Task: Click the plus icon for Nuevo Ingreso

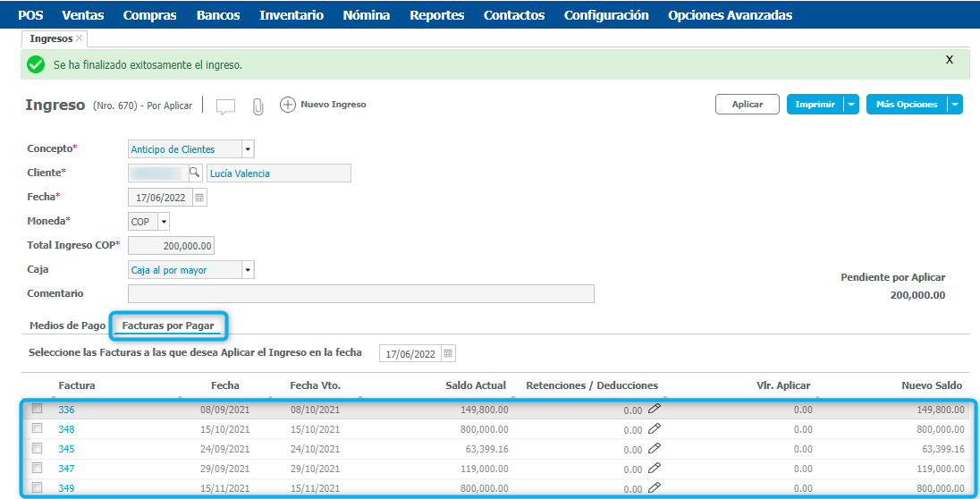Action: tap(288, 105)
